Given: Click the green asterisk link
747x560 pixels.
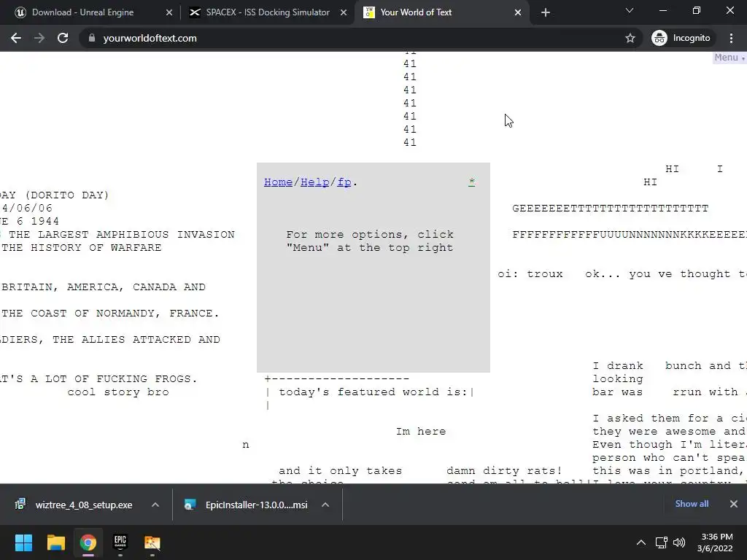Looking at the screenshot, I should coord(472,182).
